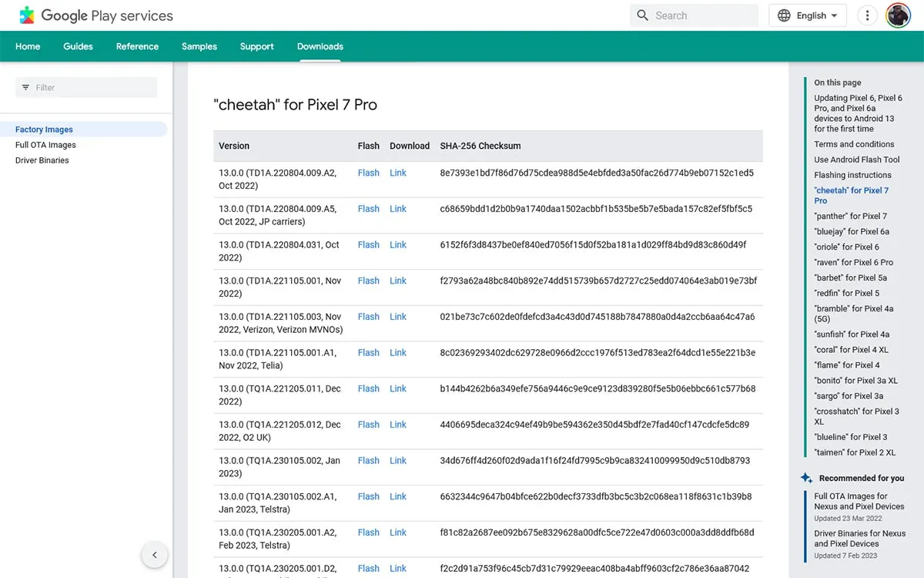Viewport: 924px width, 578px height.
Task: Open the Samples tab
Action: click(x=199, y=46)
